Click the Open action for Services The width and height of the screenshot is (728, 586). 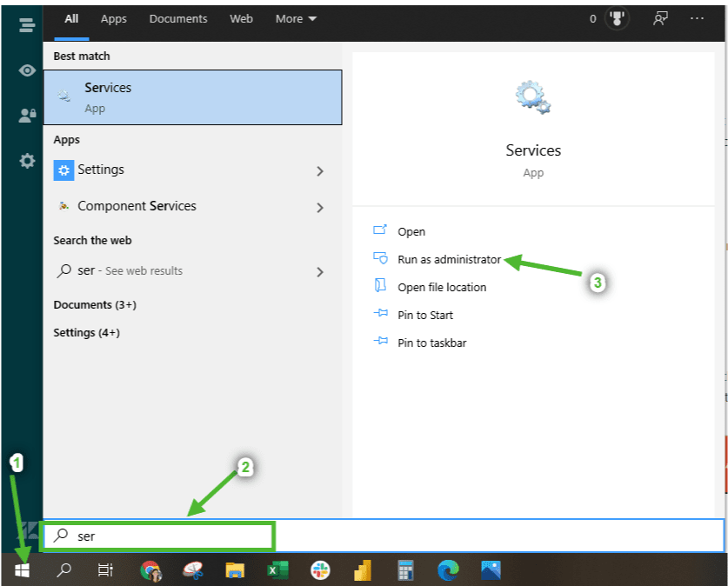(x=411, y=231)
